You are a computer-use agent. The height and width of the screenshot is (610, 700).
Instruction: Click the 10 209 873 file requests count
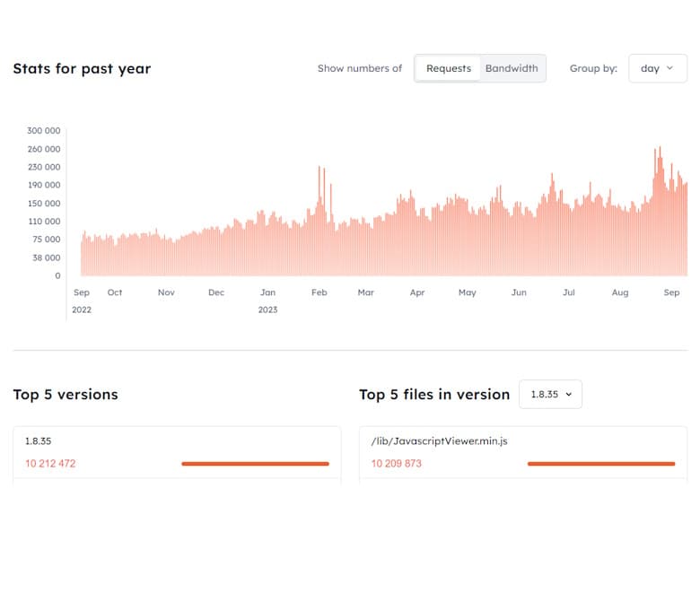click(396, 464)
